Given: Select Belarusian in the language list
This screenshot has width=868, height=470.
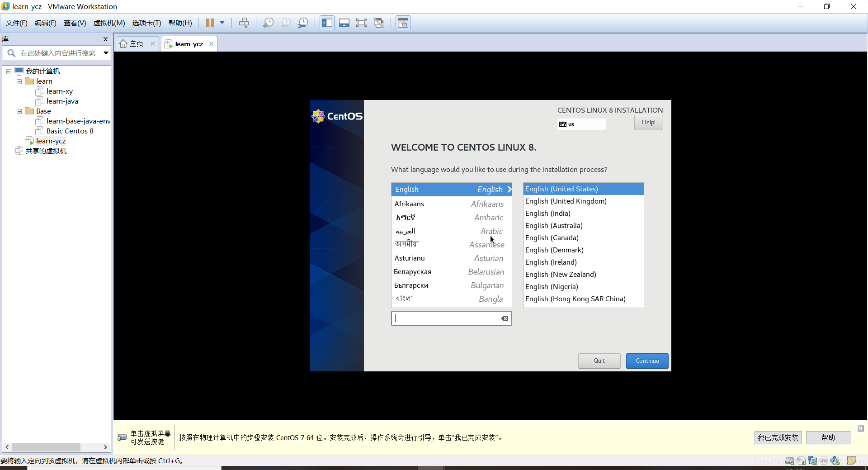Looking at the screenshot, I should (451, 272).
